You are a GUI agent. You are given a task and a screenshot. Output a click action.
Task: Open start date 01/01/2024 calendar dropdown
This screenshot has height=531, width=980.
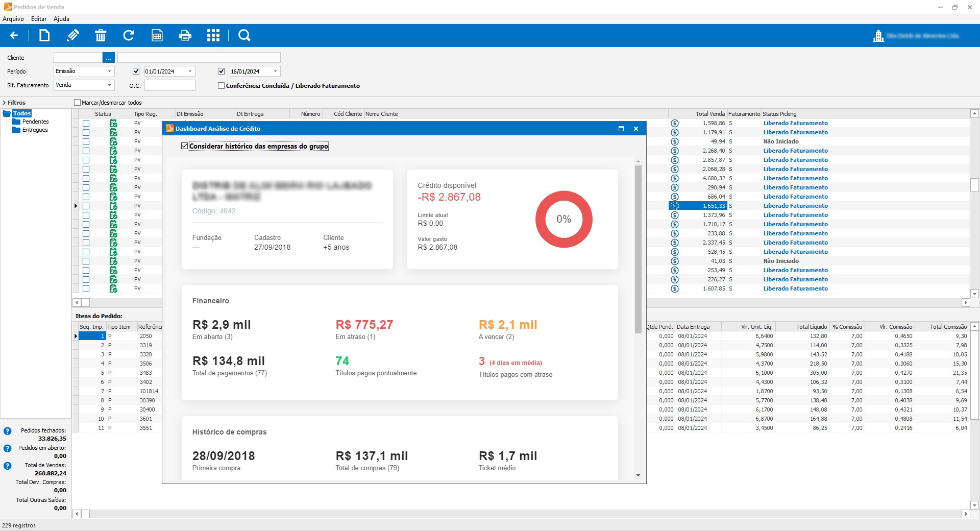click(x=190, y=71)
